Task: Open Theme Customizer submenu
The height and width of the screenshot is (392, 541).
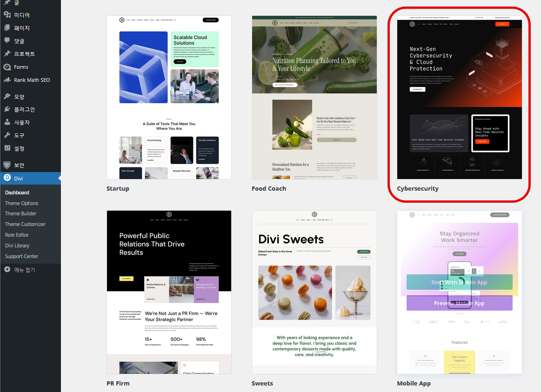Action: tap(25, 224)
